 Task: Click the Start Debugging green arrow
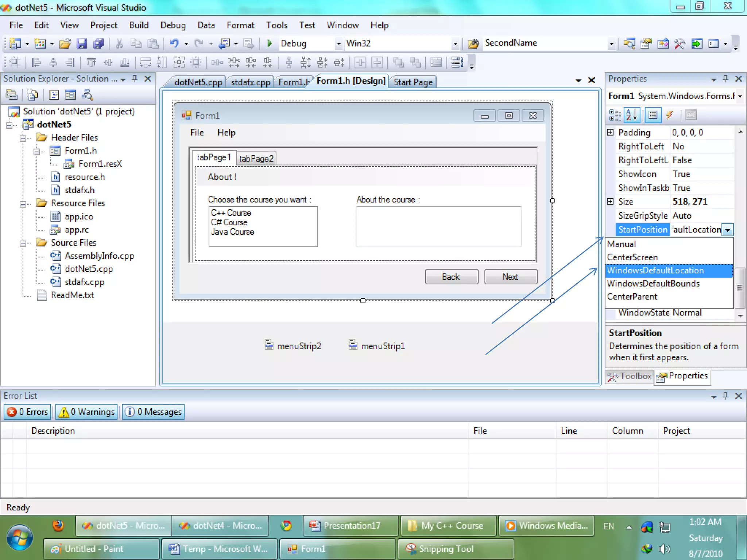[x=270, y=43]
